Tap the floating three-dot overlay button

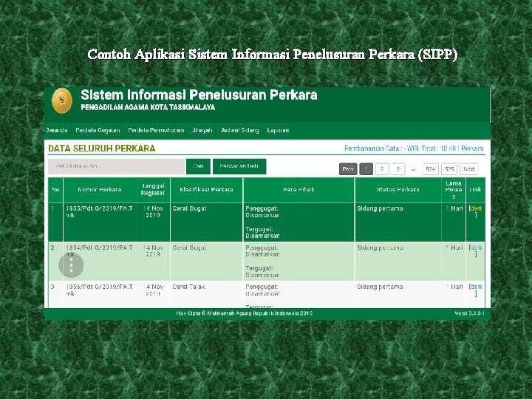71,265
